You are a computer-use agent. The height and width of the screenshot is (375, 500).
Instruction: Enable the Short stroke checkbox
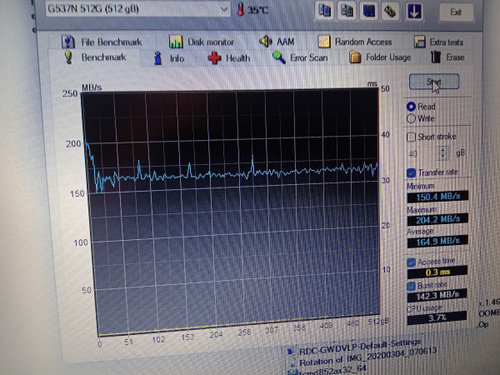[x=411, y=137]
